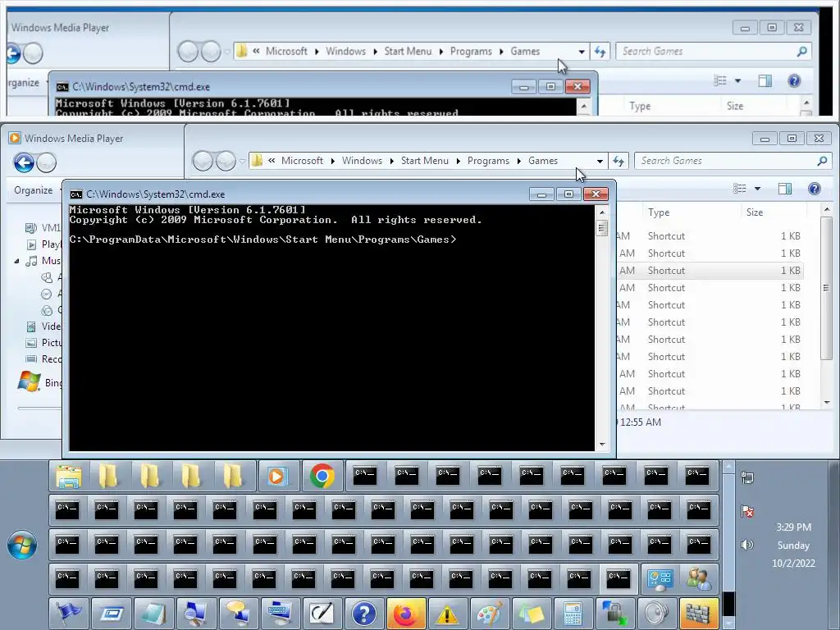Open Google Chrome from the taskbar
Screen dimensions: 840x630
click(x=322, y=476)
